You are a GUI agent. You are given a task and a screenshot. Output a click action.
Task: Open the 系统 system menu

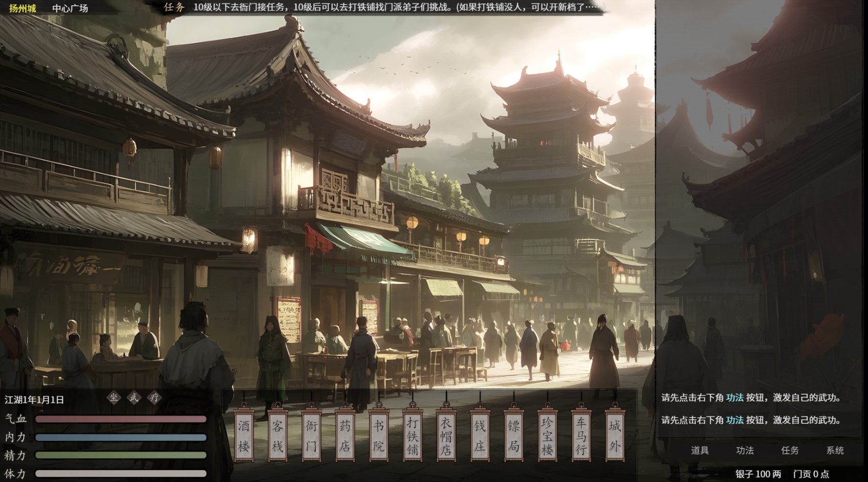click(x=835, y=450)
